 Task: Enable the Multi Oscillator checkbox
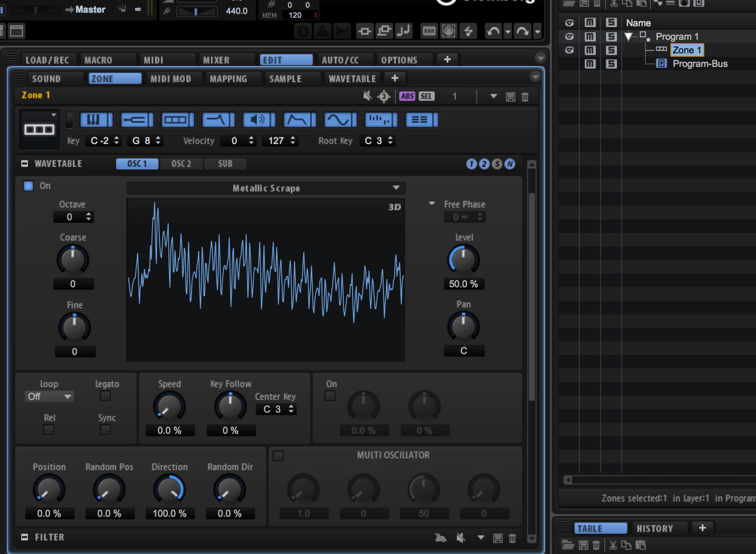pos(278,456)
